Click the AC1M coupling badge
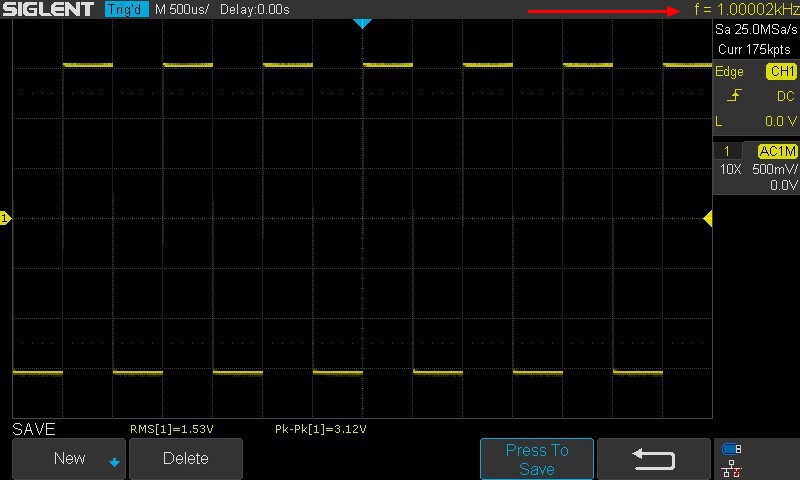This screenshot has width=800, height=480. click(777, 151)
